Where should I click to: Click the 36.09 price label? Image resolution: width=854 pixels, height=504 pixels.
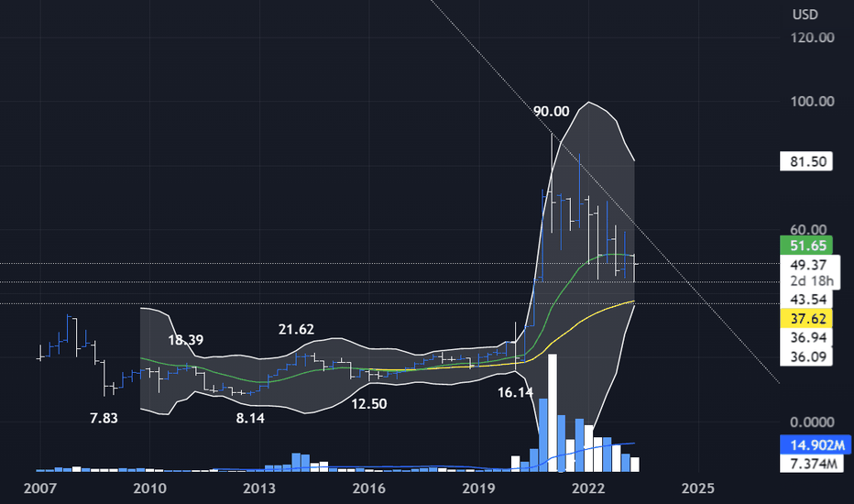pos(806,356)
